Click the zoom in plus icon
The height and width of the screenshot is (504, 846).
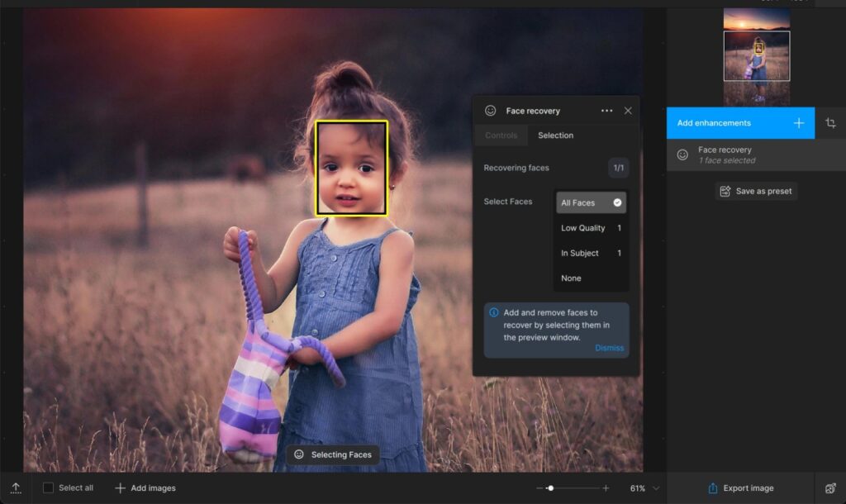[x=606, y=487]
